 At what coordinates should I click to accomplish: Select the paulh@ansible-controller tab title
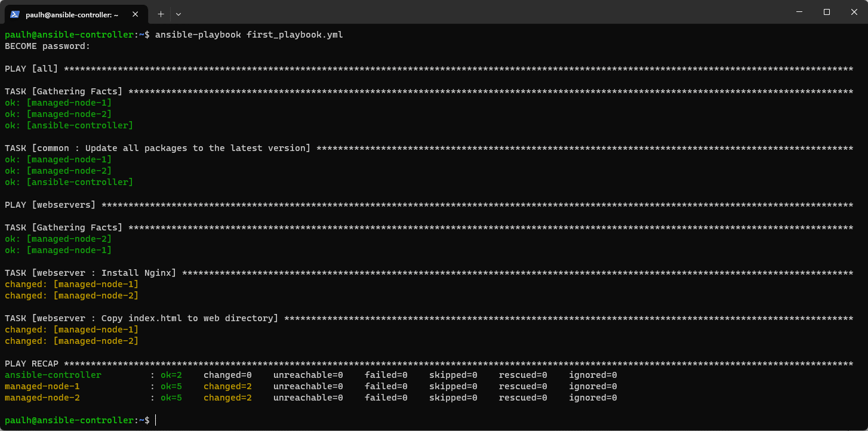pos(72,14)
